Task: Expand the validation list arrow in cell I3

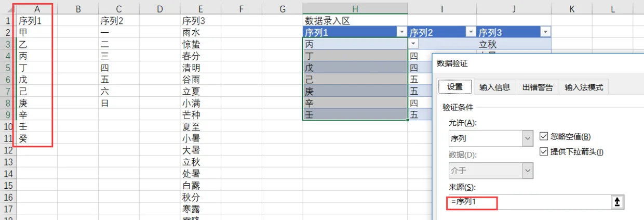Action: [x=414, y=44]
